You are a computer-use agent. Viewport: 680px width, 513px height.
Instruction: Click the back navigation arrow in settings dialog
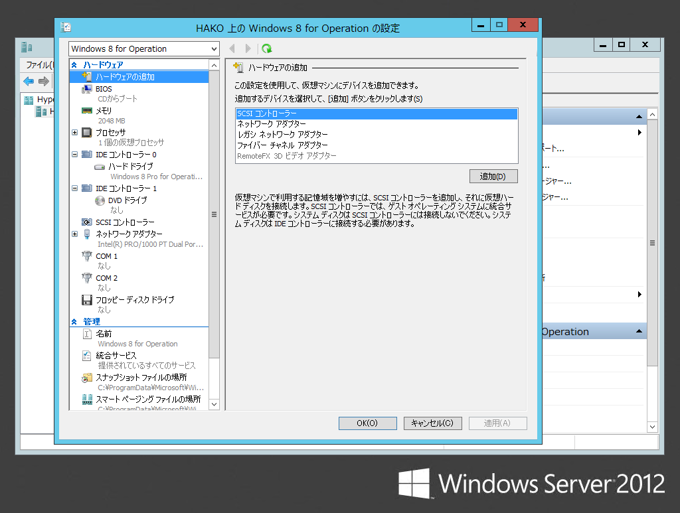pyautogui.click(x=232, y=49)
